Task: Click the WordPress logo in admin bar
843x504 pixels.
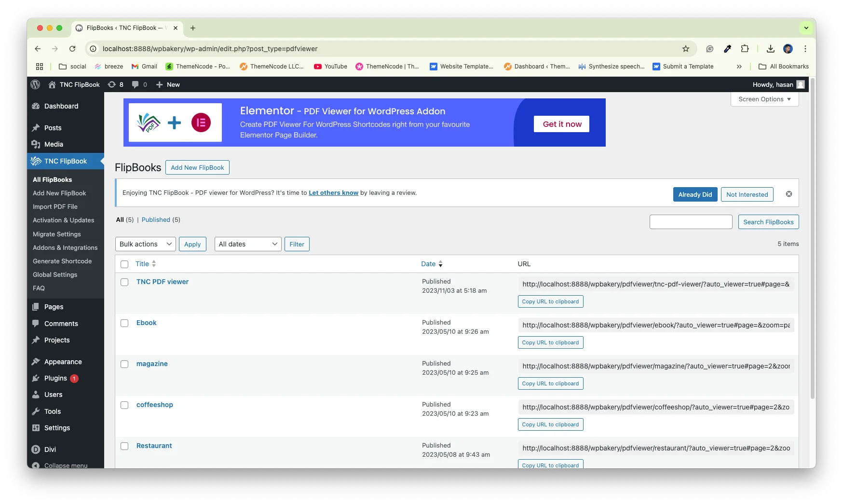Action: click(35, 84)
